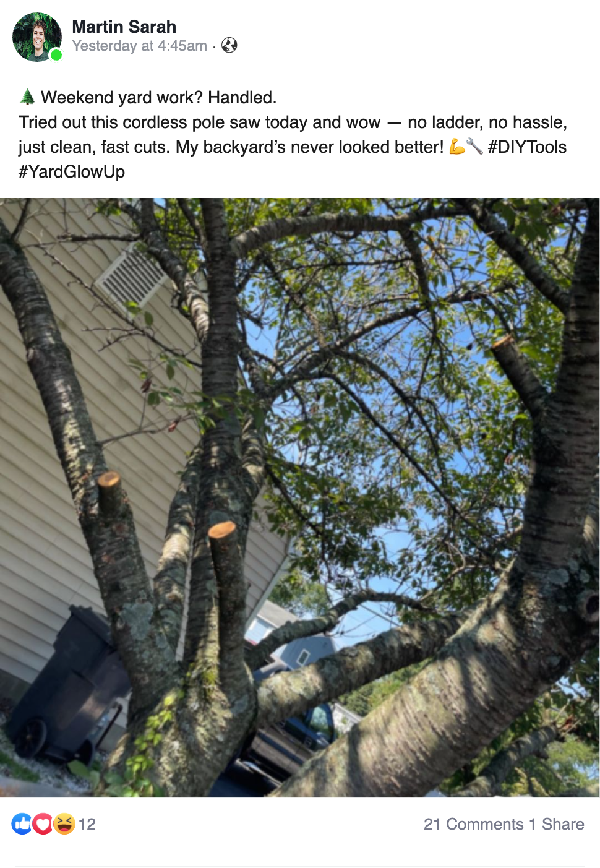The width and height of the screenshot is (600, 868).
Task: Open the 21 Comments link
Action: click(x=474, y=824)
